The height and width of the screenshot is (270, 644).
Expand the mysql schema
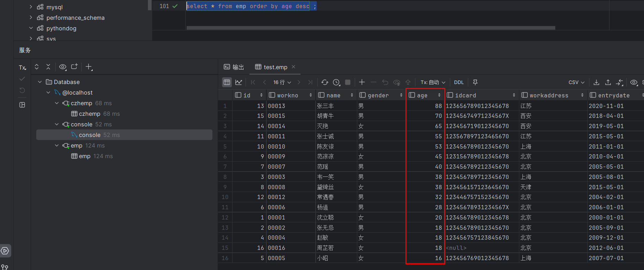pyautogui.click(x=31, y=7)
